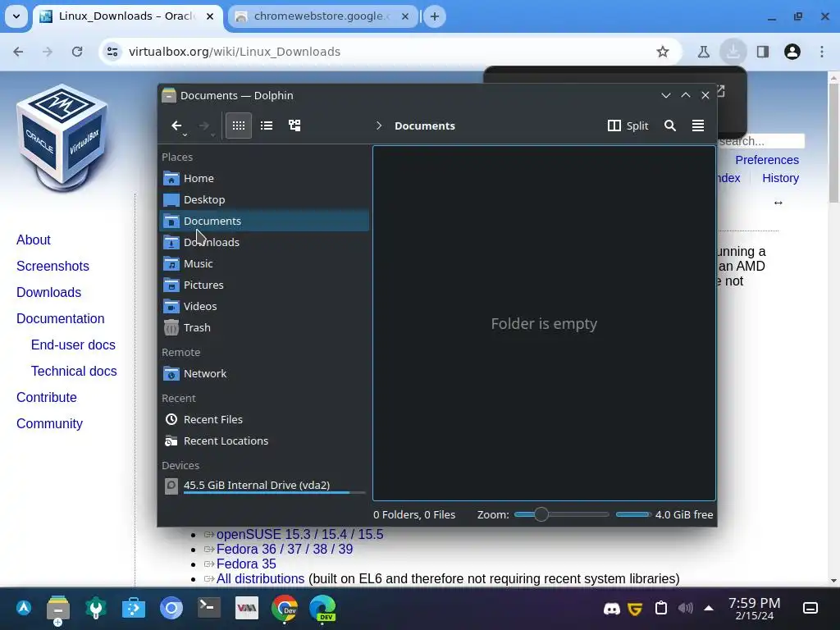840x630 pixels.
Task: Open Chrome downloads icon
Action: [x=733, y=52]
